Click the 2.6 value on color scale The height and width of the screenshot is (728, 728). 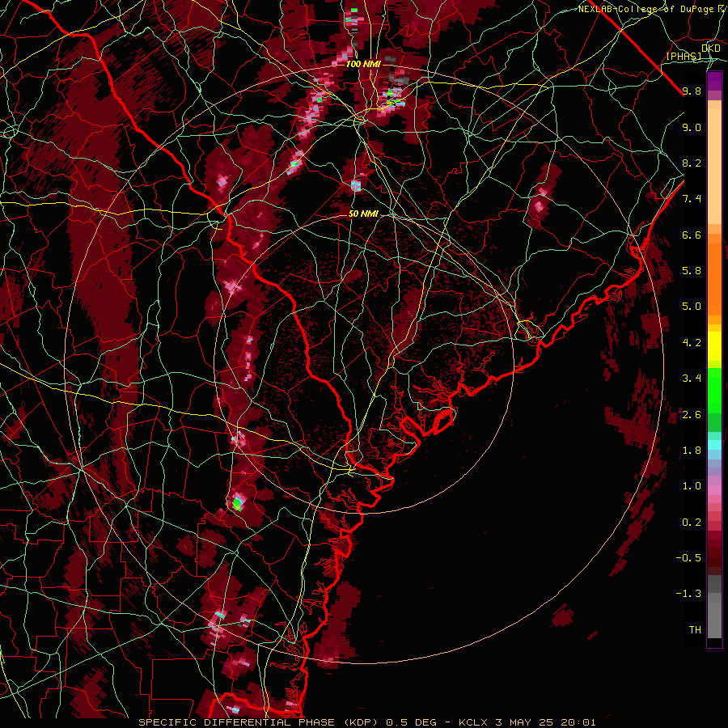pos(692,414)
